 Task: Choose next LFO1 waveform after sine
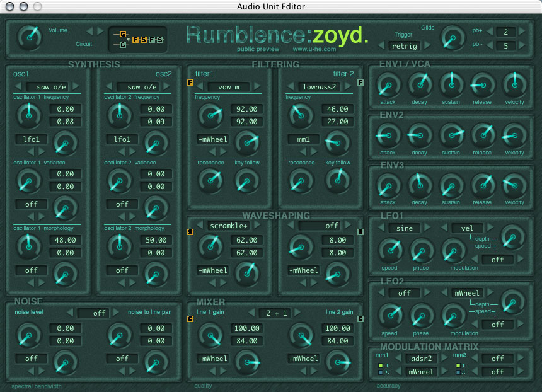point(427,228)
